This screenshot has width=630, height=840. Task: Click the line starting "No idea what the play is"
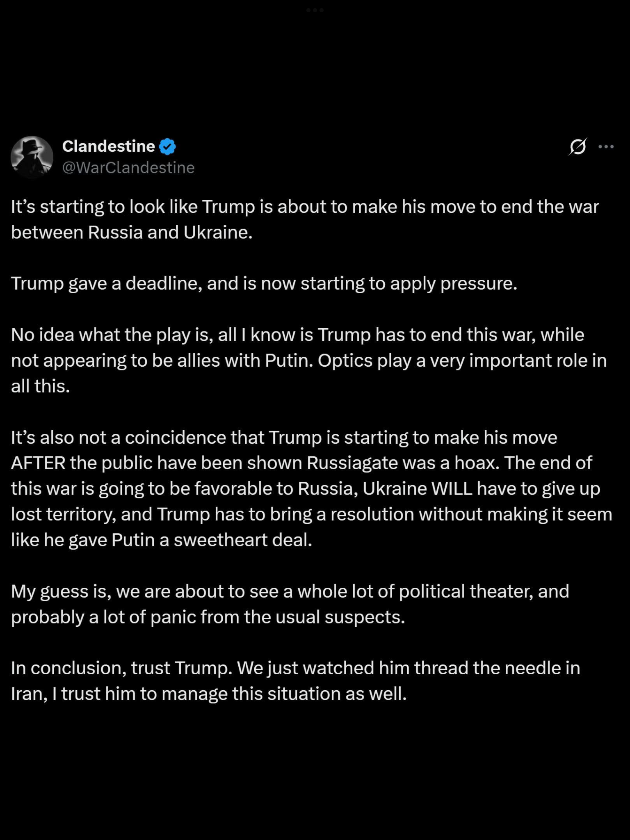coord(297,335)
